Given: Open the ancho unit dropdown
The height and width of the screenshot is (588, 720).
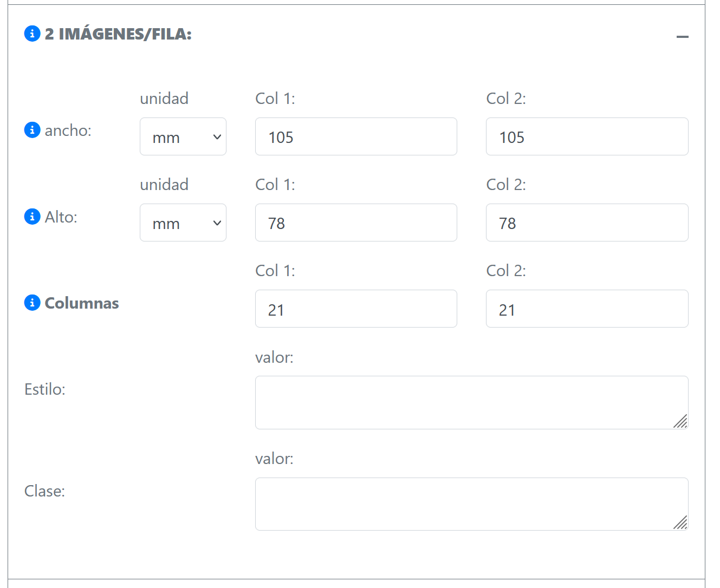Looking at the screenshot, I should pos(183,137).
